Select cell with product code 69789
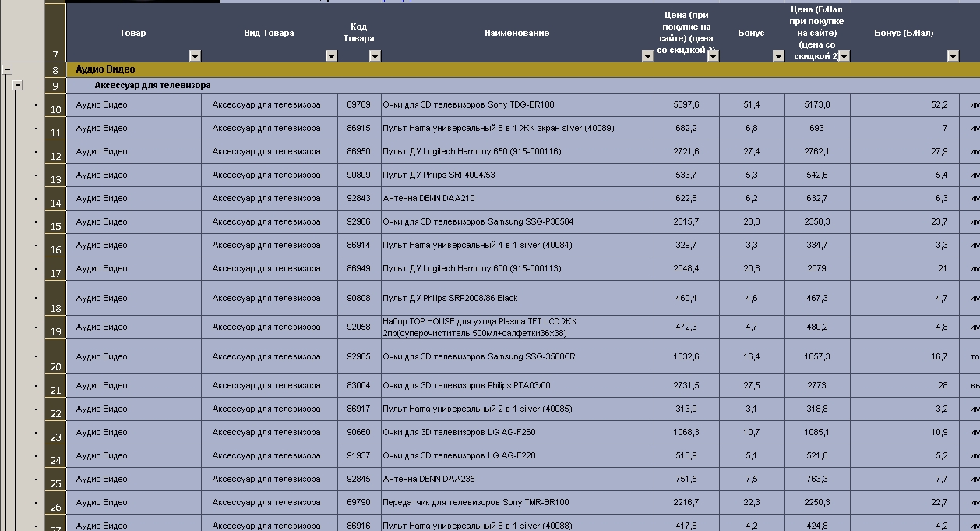The width and height of the screenshot is (980, 531). pos(359,105)
